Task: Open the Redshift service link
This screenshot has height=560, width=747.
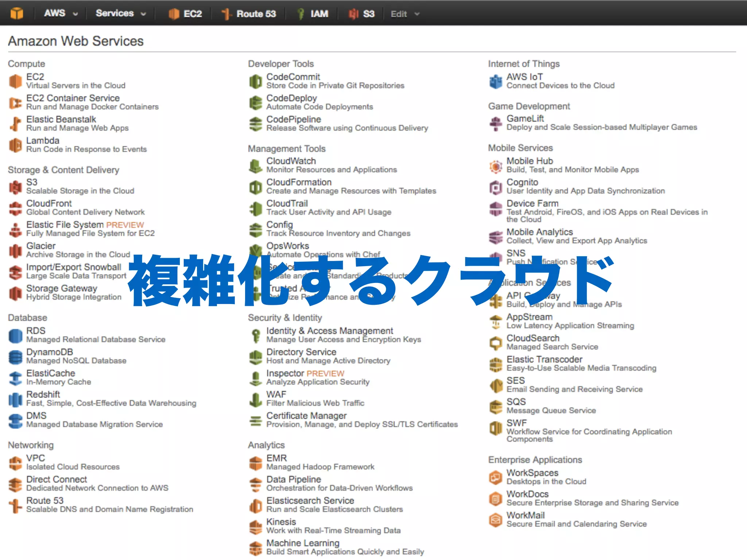Action: 43,394
